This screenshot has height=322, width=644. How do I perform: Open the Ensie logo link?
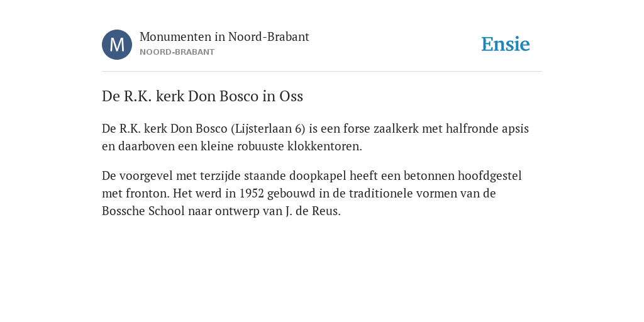point(506,44)
